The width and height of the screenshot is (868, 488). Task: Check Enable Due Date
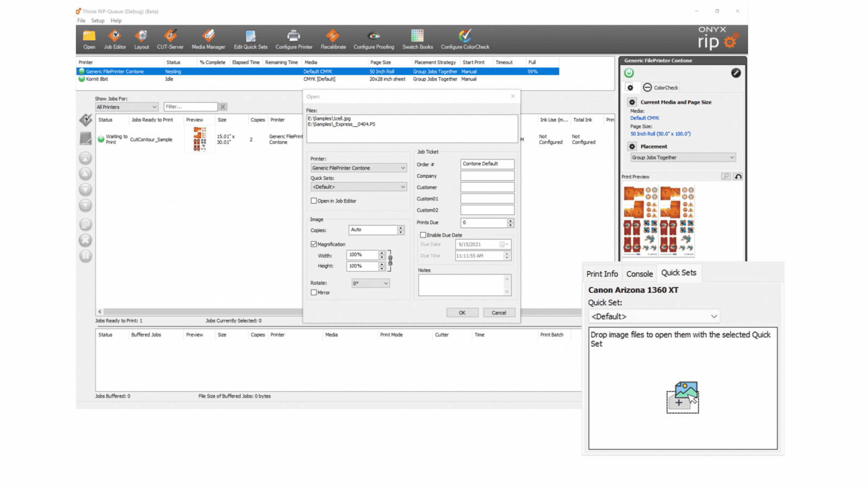(423, 234)
